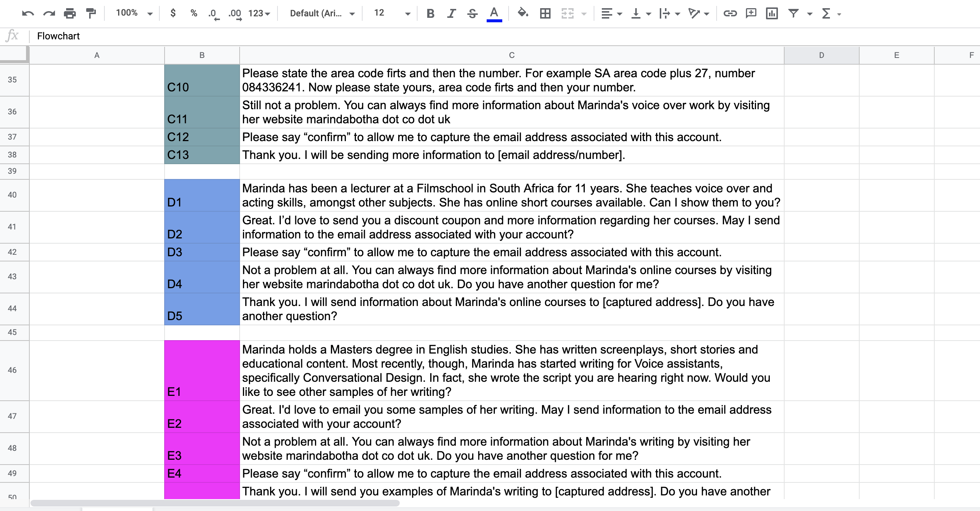This screenshot has width=980, height=511.
Task: Toggle Italic formatting
Action: tap(451, 13)
